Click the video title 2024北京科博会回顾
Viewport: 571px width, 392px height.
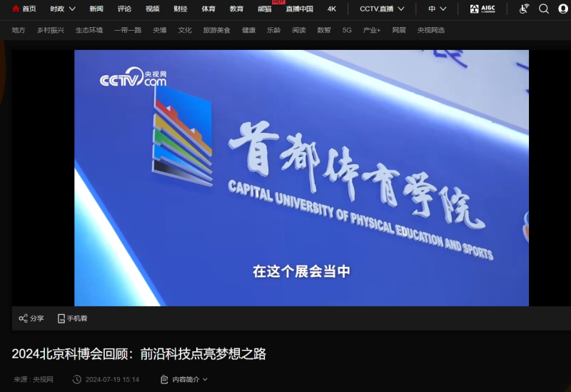coord(138,353)
